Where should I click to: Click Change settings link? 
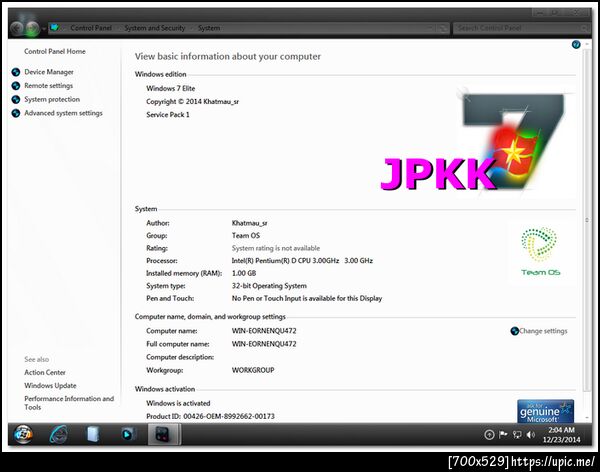pos(543,331)
